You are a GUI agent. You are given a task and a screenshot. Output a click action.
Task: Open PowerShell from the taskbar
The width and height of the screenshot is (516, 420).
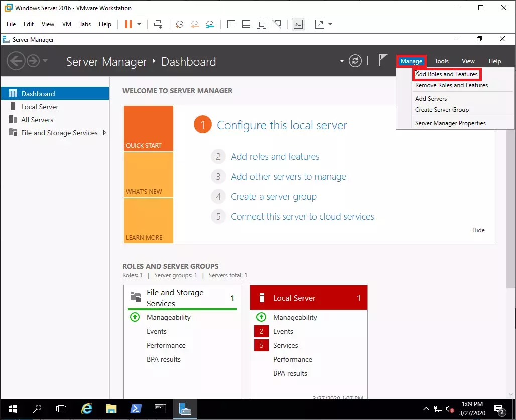point(136,409)
